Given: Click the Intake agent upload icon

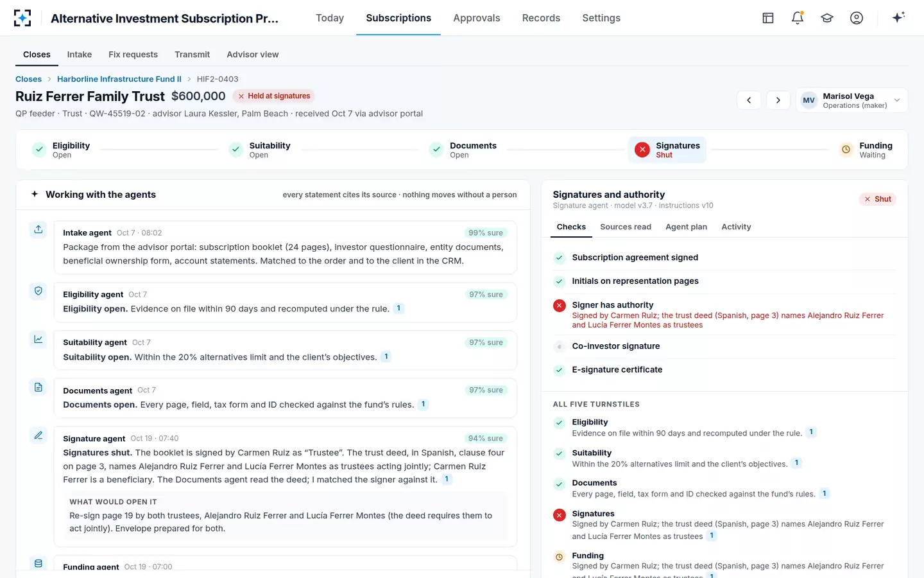Looking at the screenshot, I should point(38,229).
